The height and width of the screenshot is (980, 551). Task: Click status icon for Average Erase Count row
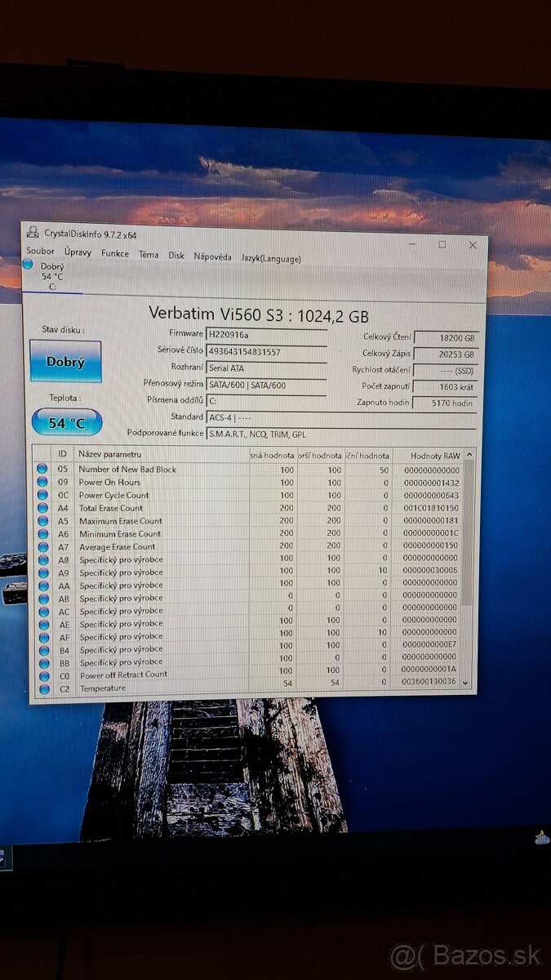tap(42, 547)
